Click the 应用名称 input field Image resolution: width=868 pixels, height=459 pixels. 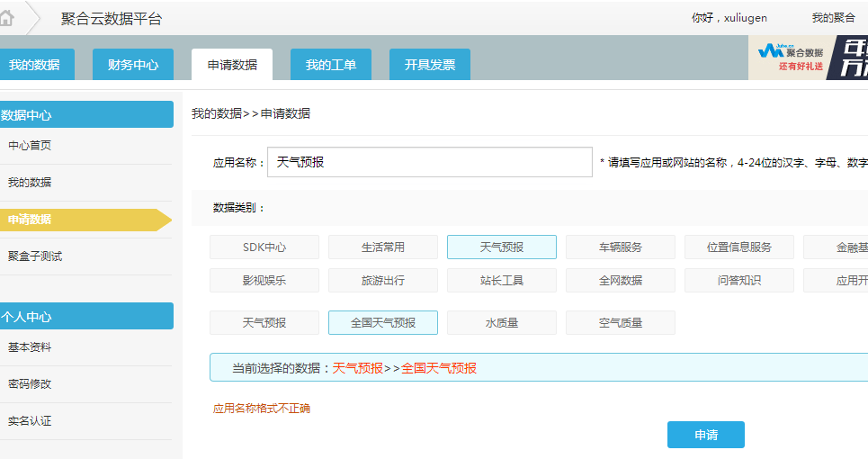(x=429, y=162)
